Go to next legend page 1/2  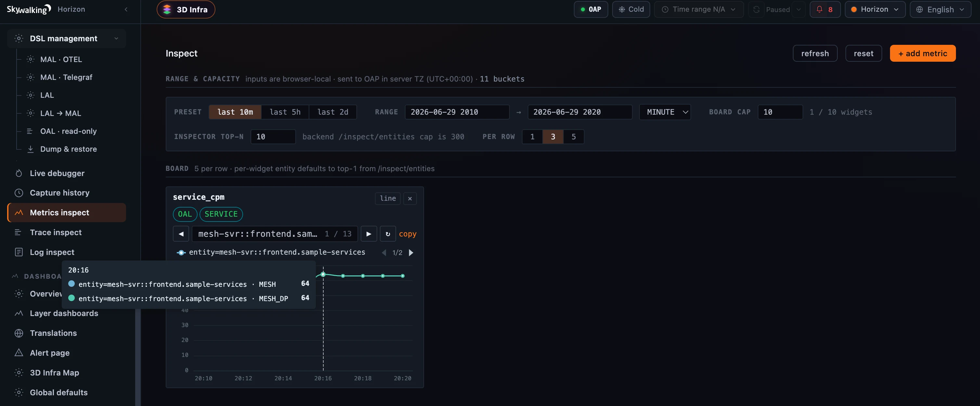[x=411, y=253]
